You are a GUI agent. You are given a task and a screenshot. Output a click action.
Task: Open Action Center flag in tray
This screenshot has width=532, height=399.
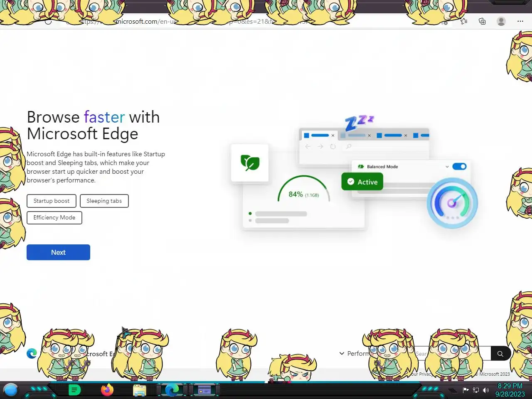(466, 390)
